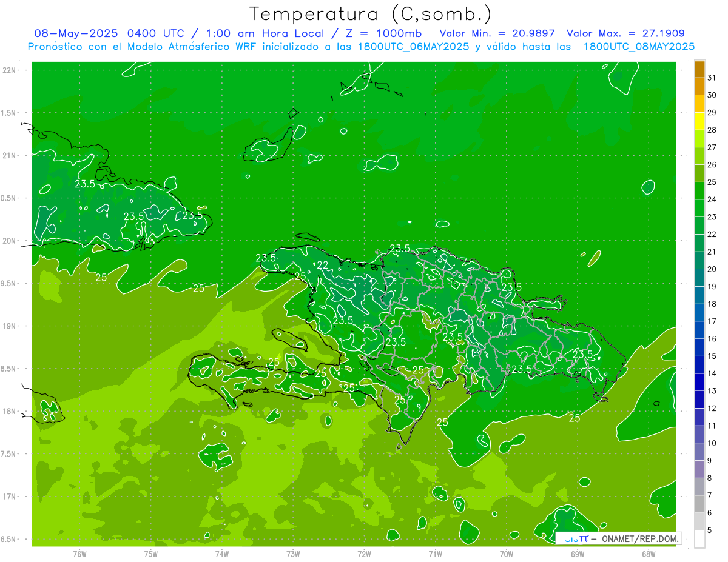Click the "1800UTC_08MAY2025" valid-until time text
Viewport: 728px width, 562px height.
tap(639, 47)
